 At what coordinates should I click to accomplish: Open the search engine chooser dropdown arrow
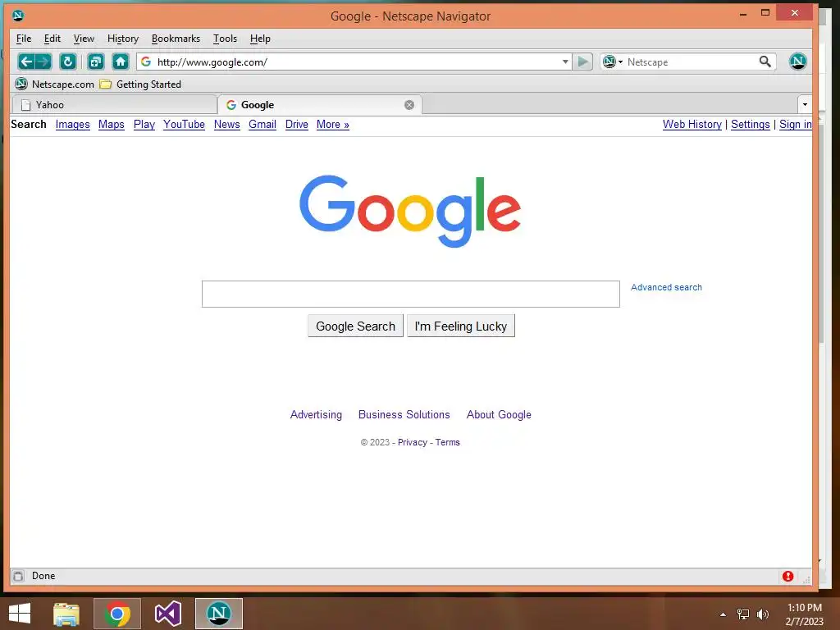(x=620, y=62)
